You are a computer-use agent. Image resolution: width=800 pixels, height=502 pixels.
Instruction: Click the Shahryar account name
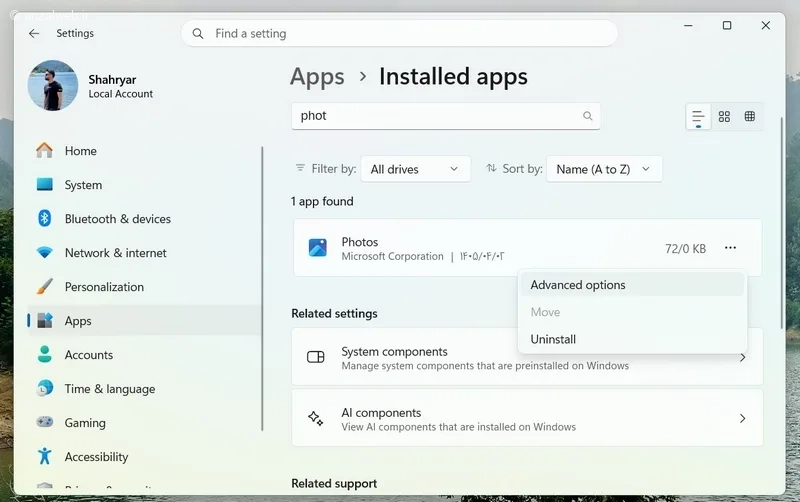[112, 80]
